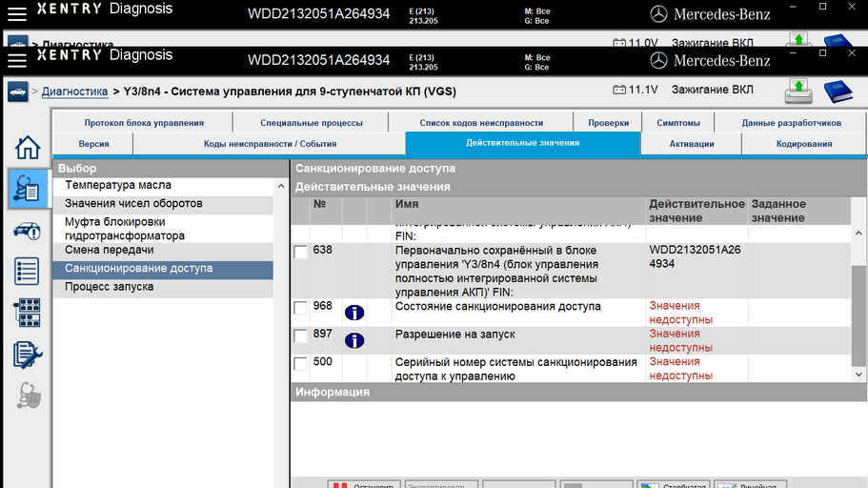The width and height of the screenshot is (868, 488).
Task: Open the document with wrench sidebar icon
Action: [x=27, y=356]
